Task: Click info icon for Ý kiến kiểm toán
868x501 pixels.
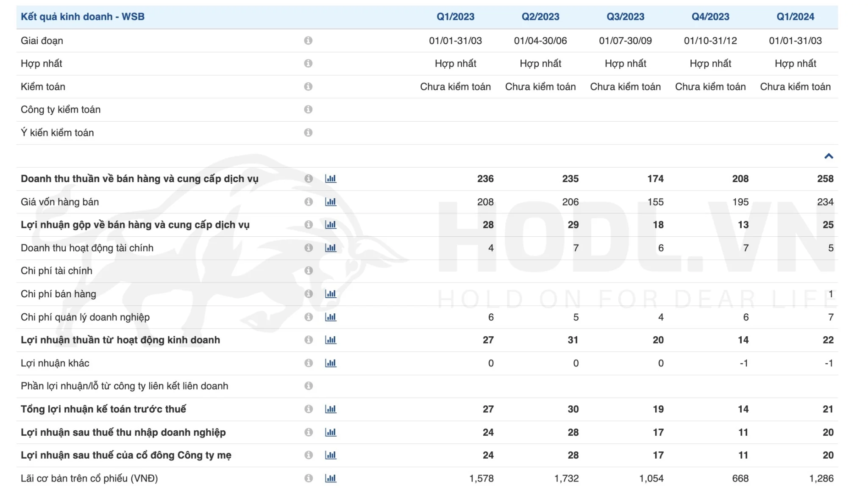Action: coord(308,133)
